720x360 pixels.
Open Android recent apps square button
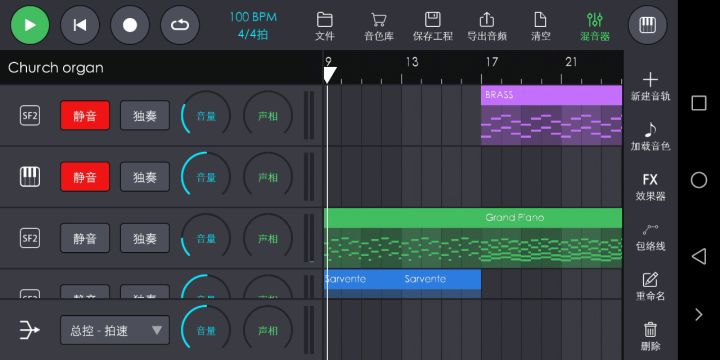click(x=699, y=103)
